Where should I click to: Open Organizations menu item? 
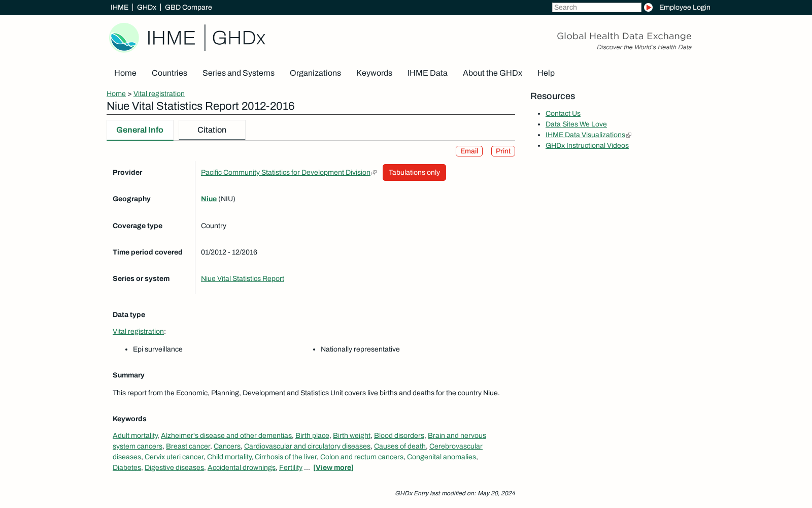[315, 73]
